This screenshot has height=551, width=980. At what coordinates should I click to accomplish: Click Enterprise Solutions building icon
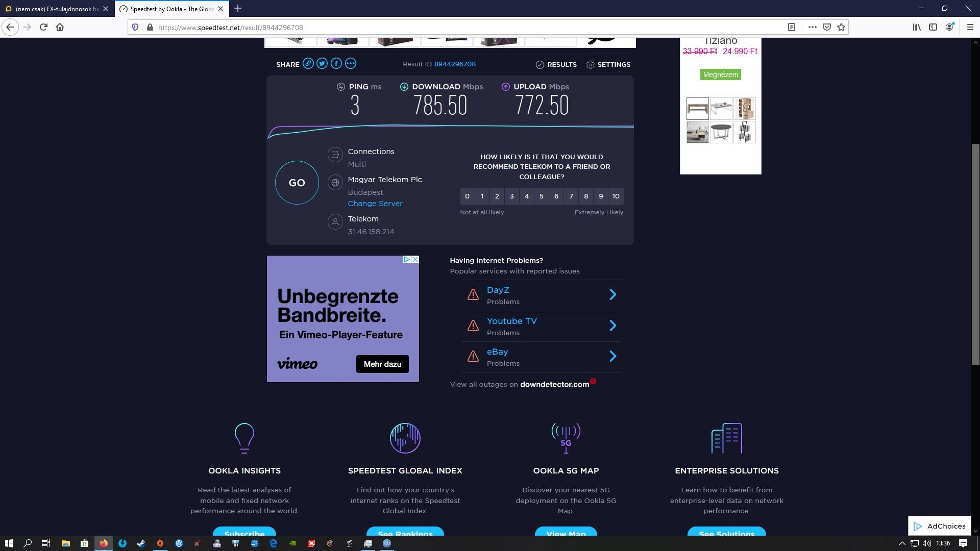point(727,438)
